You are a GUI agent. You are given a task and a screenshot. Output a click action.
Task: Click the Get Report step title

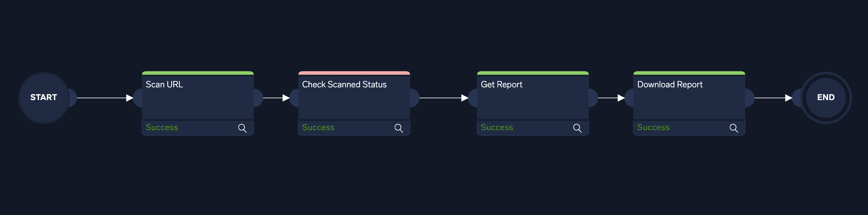pyautogui.click(x=501, y=85)
